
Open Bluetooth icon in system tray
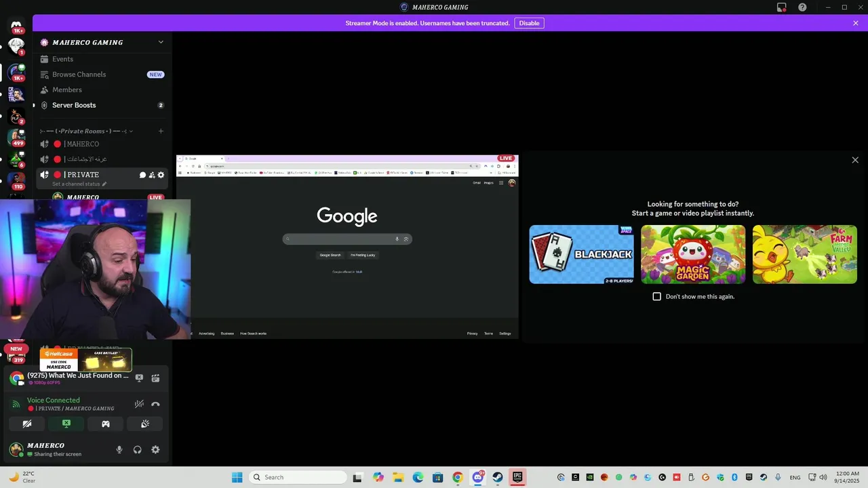[734, 477]
